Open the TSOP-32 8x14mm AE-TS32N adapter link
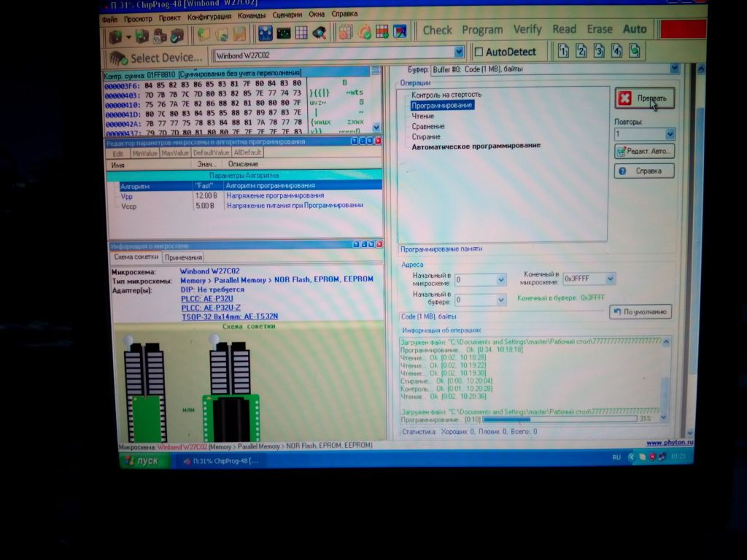This screenshot has height=560, width=747. pos(229,316)
